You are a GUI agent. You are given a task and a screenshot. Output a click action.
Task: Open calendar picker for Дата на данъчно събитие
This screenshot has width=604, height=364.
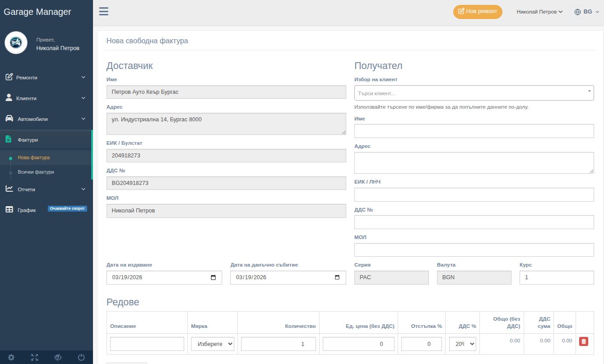pyautogui.click(x=337, y=277)
